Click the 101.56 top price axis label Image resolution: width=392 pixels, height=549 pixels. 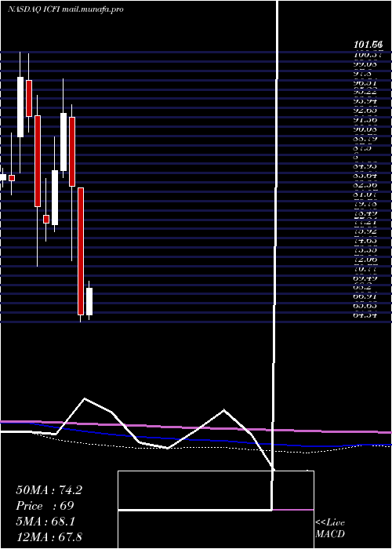[368, 45]
